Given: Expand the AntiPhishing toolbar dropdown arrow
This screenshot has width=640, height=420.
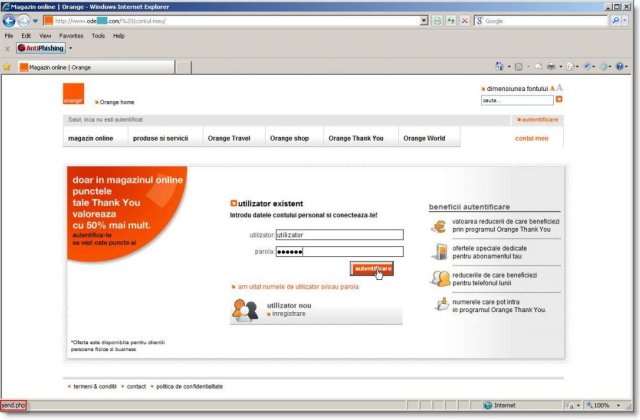Looking at the screenshot, I should (x=71, y=48).
